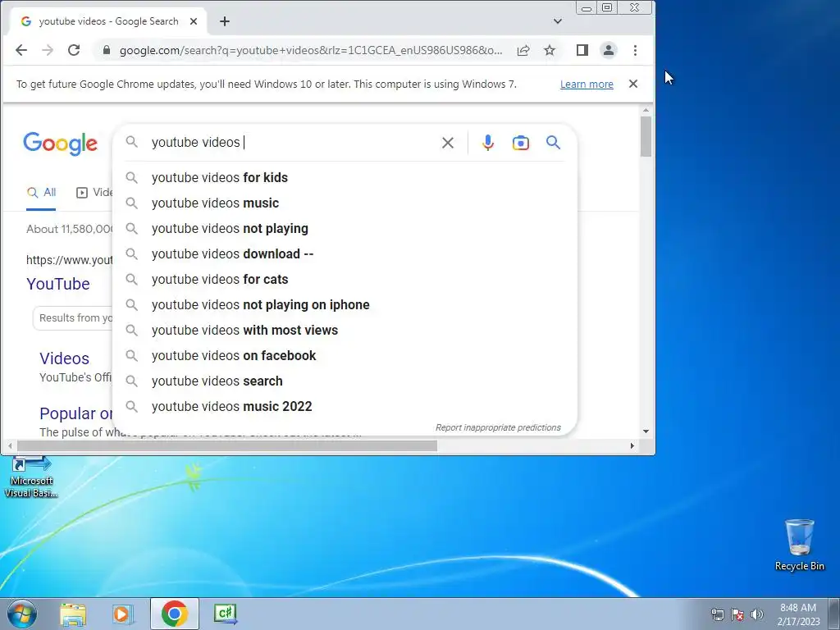
Task: Click the scrollbar right arrow
Action: [x=632, y=445]
